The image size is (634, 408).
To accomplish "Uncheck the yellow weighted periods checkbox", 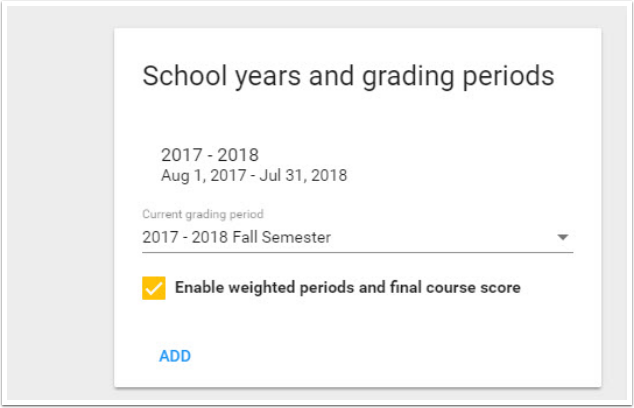I will 154,288.
